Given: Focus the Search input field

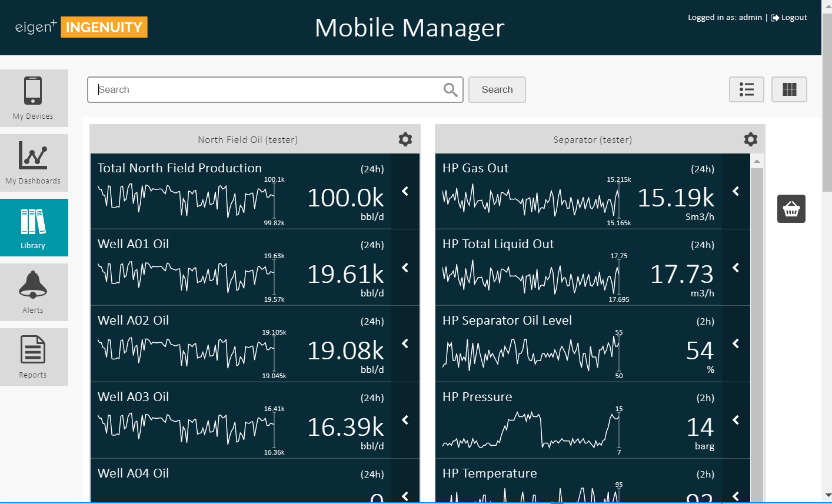Looking at the screenshot, I should (275, 89).
